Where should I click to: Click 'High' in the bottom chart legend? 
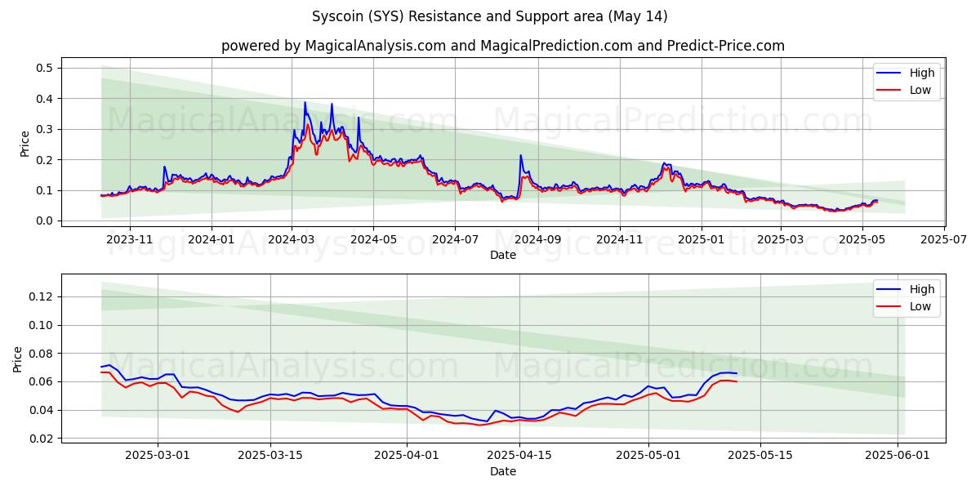point(922,289)
